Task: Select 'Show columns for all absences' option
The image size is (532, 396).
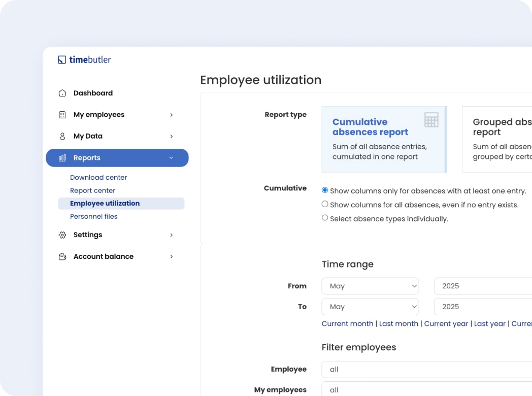Action: [x=325, y=204]
